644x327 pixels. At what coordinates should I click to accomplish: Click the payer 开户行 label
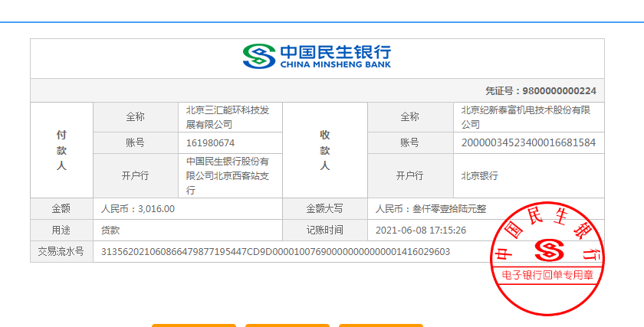pos(136,175)
